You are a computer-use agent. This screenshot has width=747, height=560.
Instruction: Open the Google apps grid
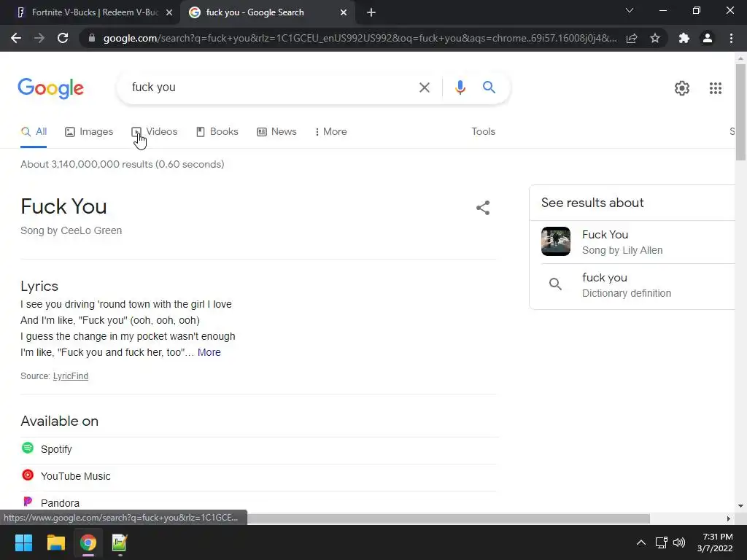tap(716, 88)
